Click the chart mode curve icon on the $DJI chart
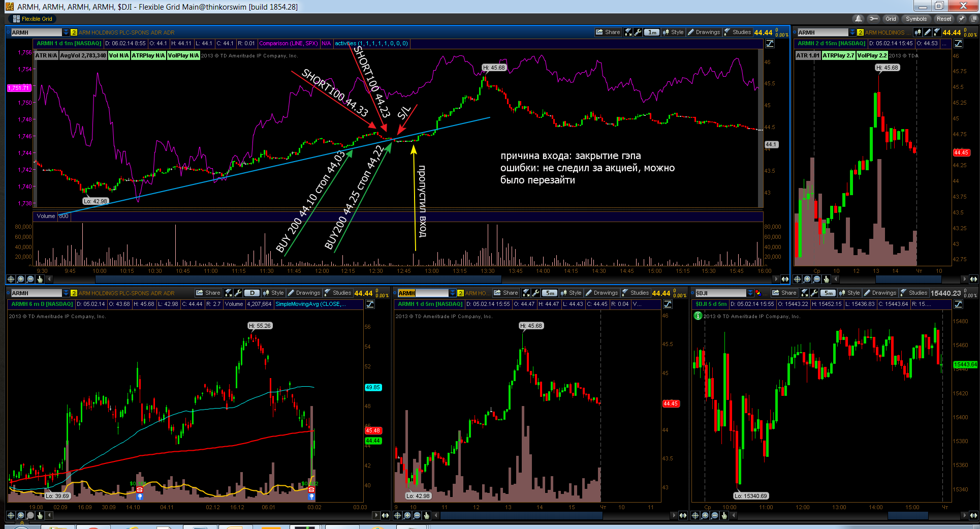This screenshot has height=529, width=980. pyautogui.click(x=958, y=304)
